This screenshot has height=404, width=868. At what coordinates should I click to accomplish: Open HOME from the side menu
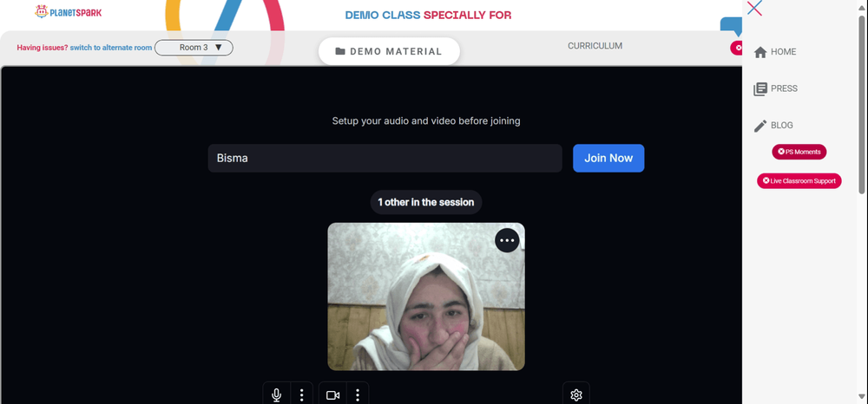pyautogui.click(x=775, y=52)
